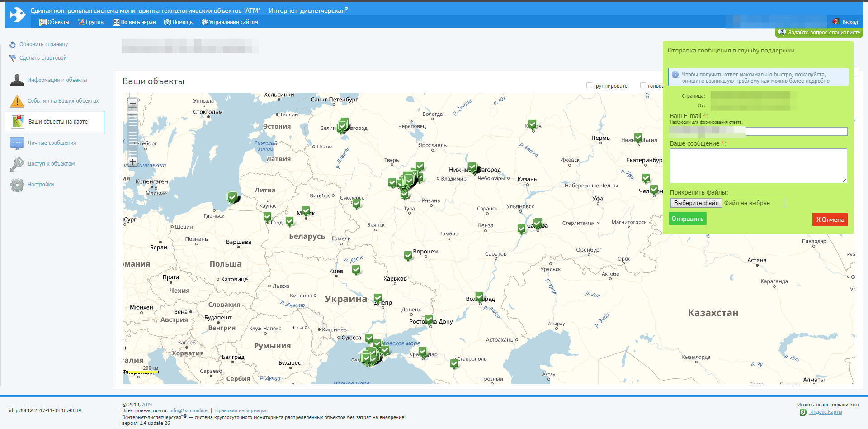Viewport: 868px width, 429px height.
Task: Click into the Ваше сообщение text area
Action: pos(758,166)
